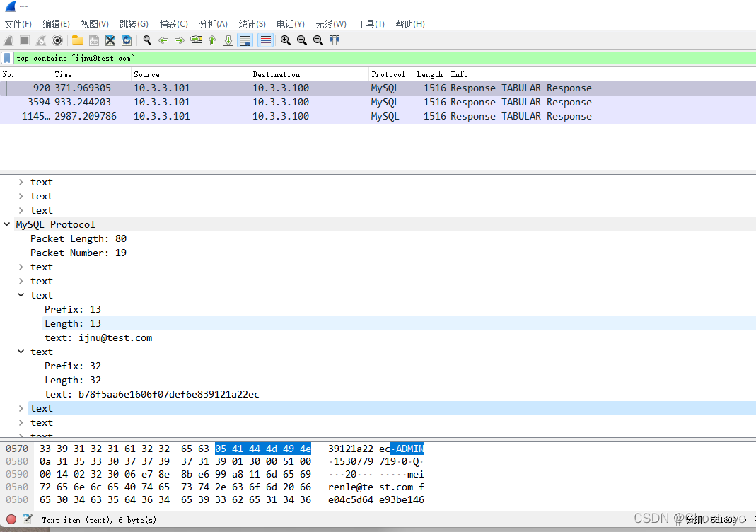
Task: Reload the current capture file
Action: coord(127,40)
